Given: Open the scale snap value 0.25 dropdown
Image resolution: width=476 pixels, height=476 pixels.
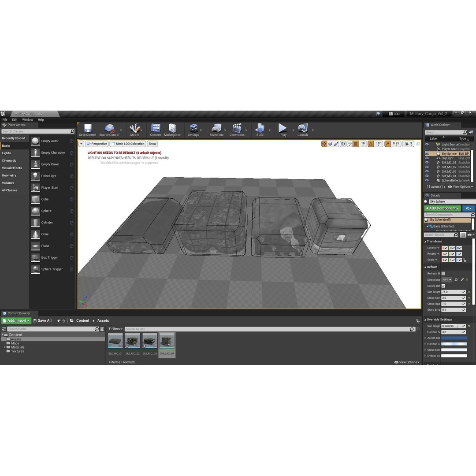Looking at the screenshot, I should click(396, 144).
